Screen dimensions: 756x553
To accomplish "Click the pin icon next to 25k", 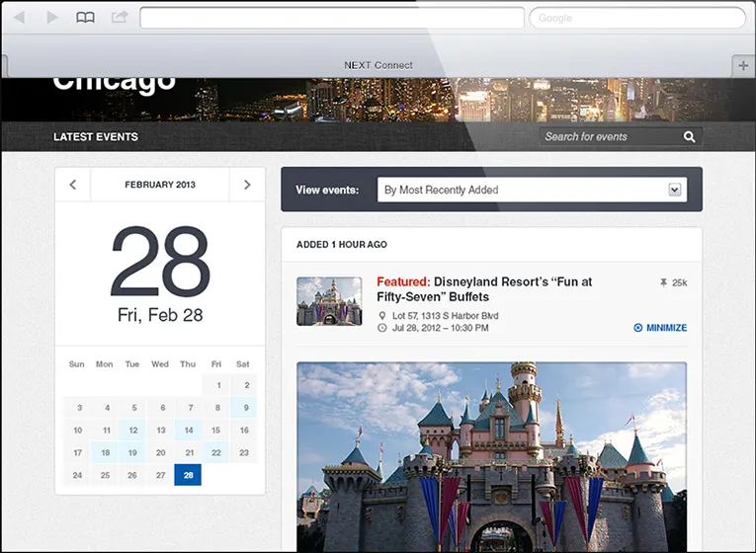I will [663, 282].
